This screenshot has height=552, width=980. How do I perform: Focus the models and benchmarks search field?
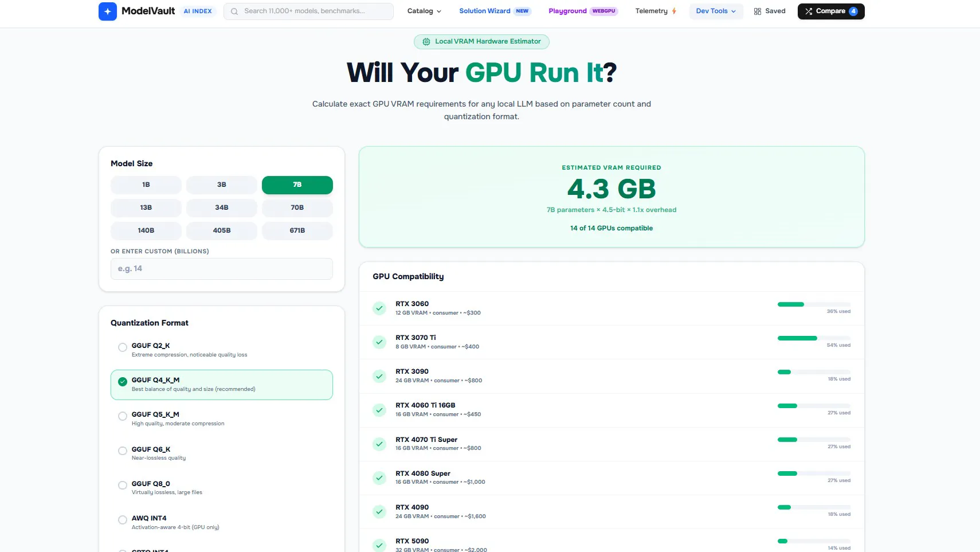(x=308, y=11)
